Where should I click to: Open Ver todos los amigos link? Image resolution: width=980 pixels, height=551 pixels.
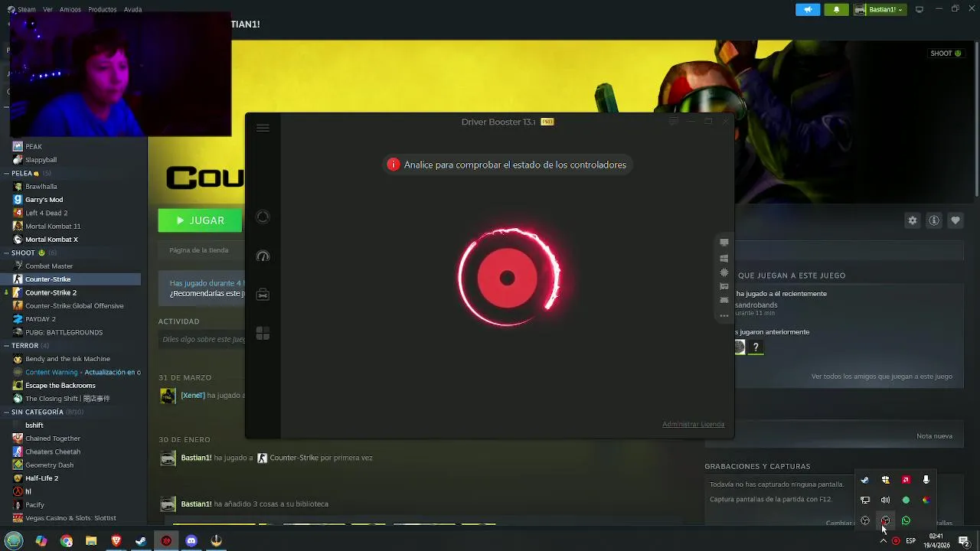click(882, 377)
